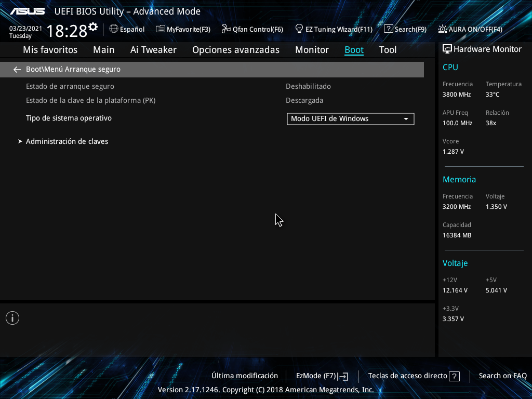Click the info circle icon
This screenshot has width=532, height=399.
click(12, 318)
